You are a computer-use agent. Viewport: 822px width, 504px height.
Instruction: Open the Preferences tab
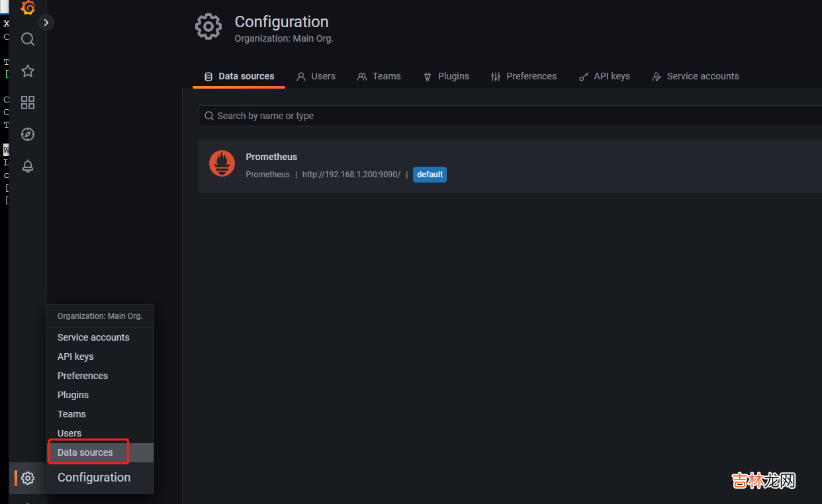(524, 76)
